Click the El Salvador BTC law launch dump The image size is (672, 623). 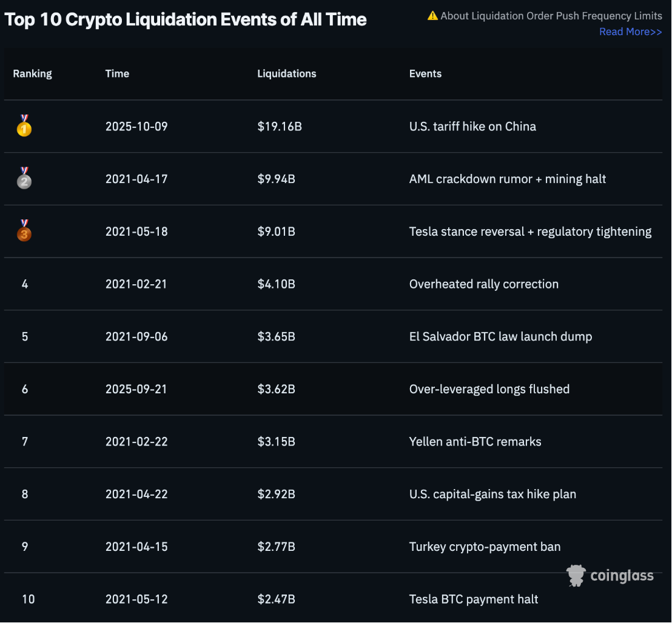(500, 336)
